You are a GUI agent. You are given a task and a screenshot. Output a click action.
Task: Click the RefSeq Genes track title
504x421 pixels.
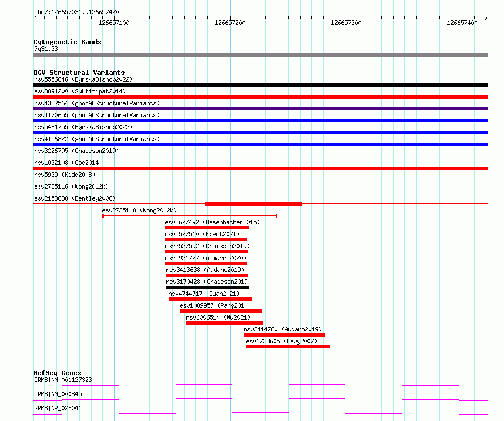[x=57, y=373]
